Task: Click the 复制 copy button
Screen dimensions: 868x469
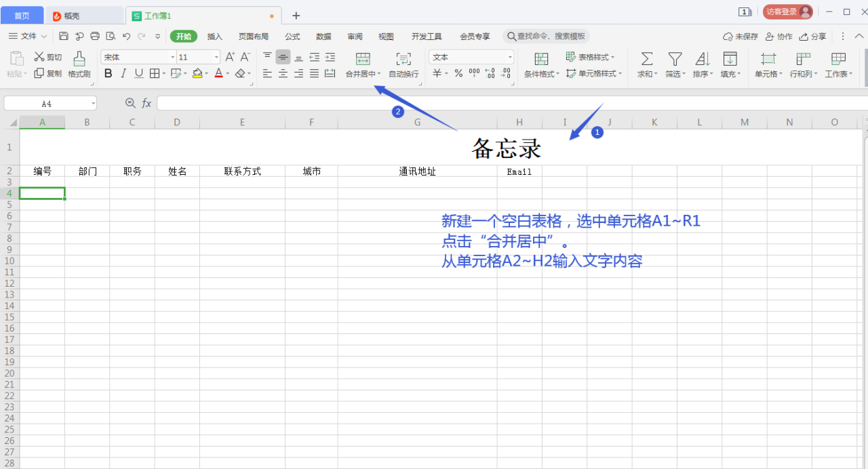Action: [48, 73]
